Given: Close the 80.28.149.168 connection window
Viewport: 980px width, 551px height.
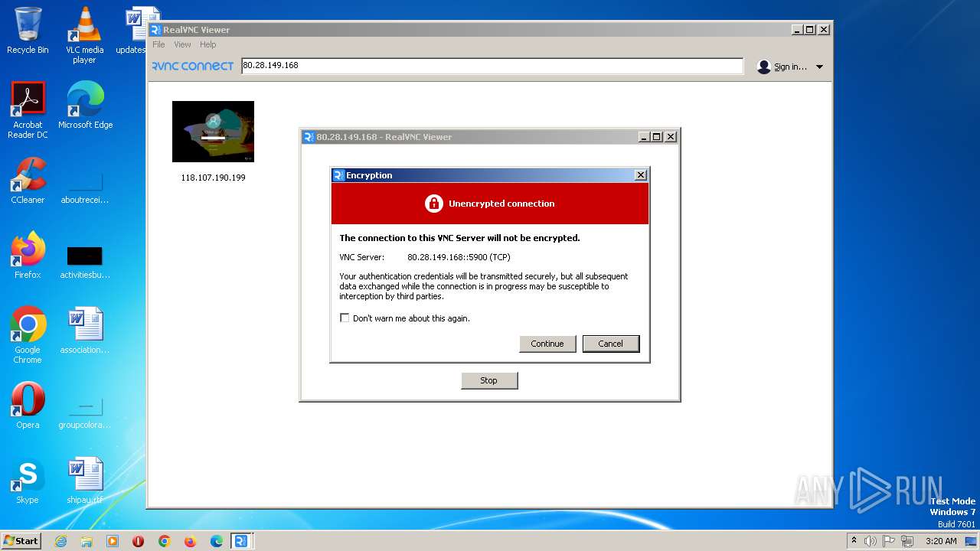Looking at the screenshot, I should (x=671, y=137).
